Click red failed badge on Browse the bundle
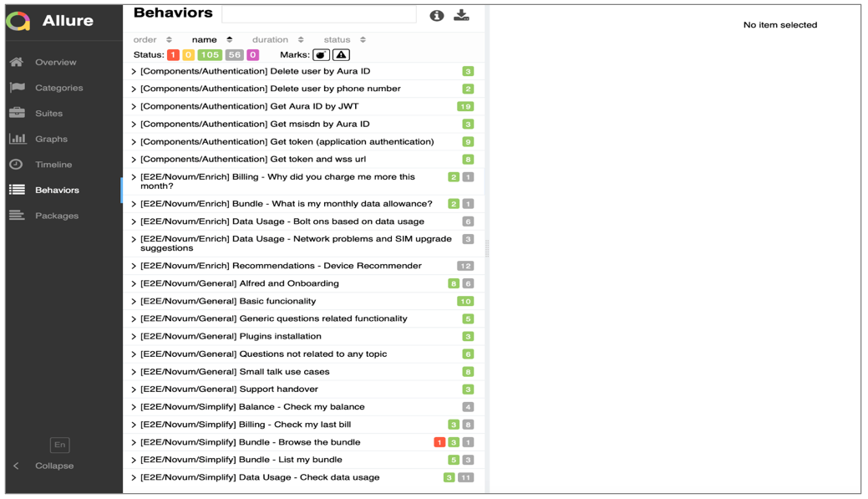Image resolution: width=868 pixels, height=499 pixels. click(x=439, y=442)
